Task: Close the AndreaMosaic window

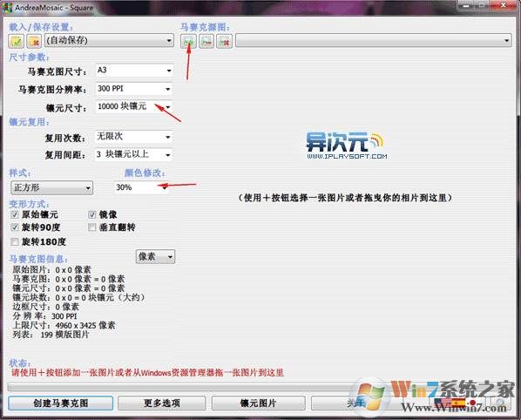Action: coord(504,5)
